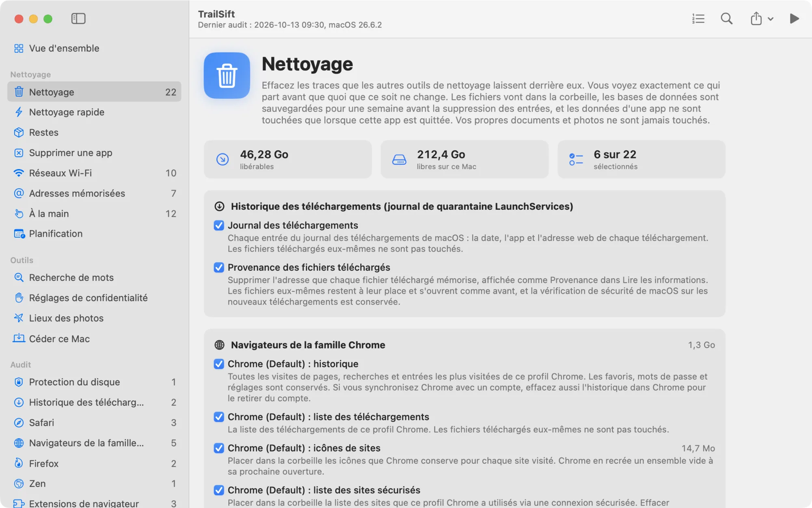Open the share dropdown chevron
The width and height of the screenshot is (812, 508).
click(x=771, y=19)
